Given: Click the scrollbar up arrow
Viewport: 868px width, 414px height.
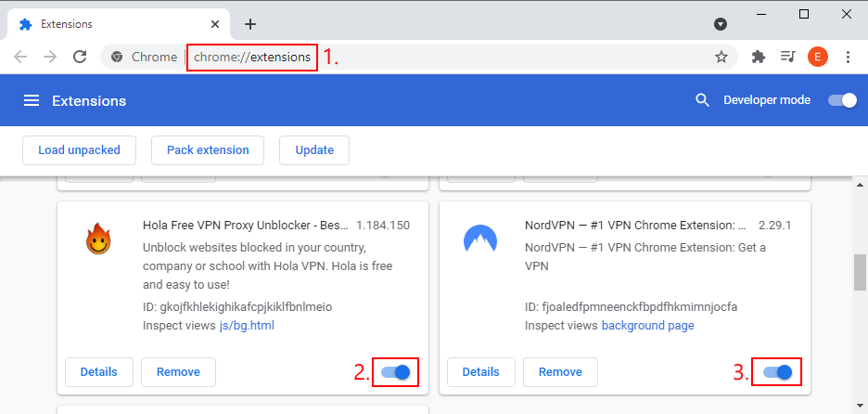Looking at the screenshot, I should [861, 185].
